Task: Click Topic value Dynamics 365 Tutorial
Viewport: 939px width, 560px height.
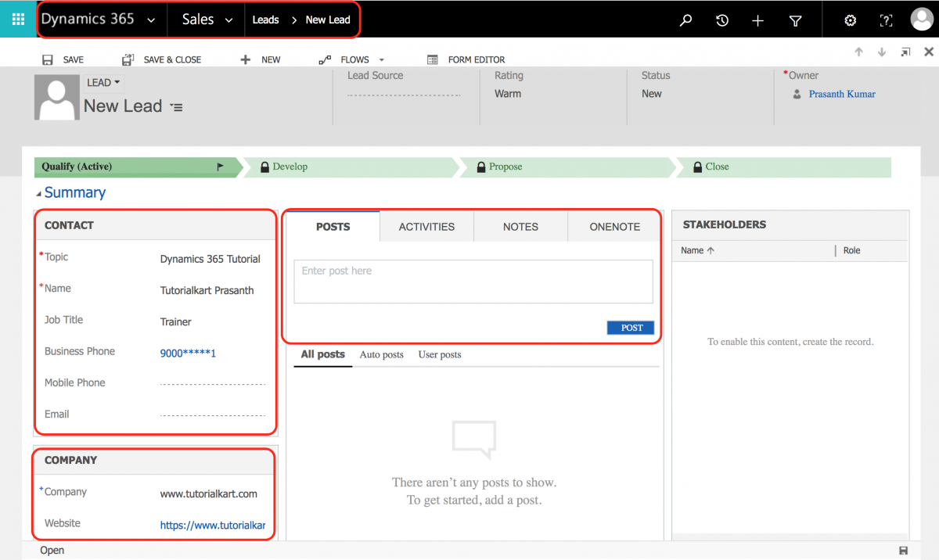Action: click(x=210, y=259)
